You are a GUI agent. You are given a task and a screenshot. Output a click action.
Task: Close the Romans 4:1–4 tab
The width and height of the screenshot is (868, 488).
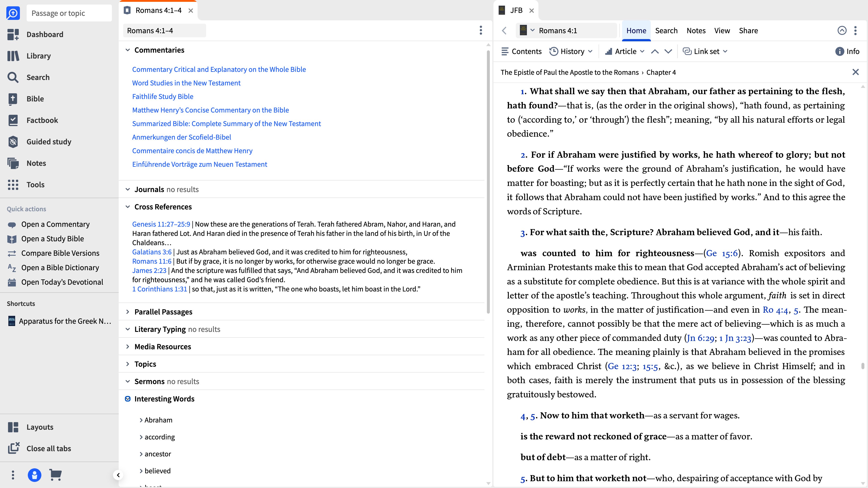pyautogui.click(x=191, y=10)
